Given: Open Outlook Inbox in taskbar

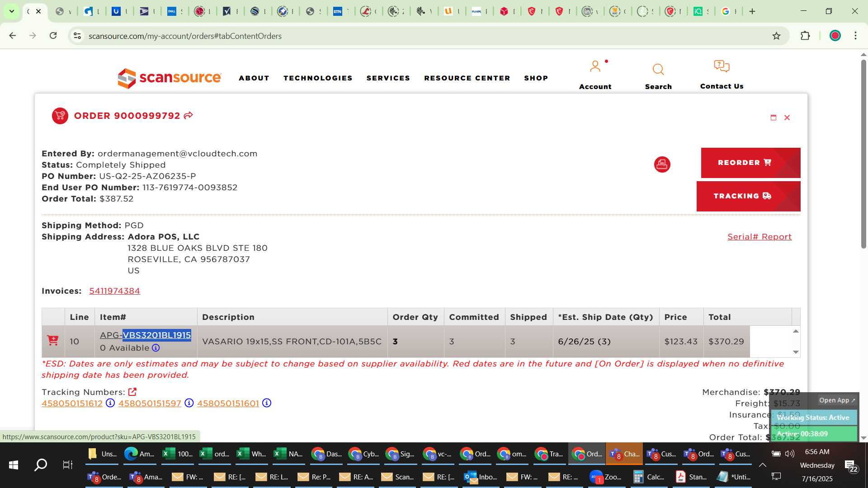Looking at the screenshot, I should click(481, 477).
